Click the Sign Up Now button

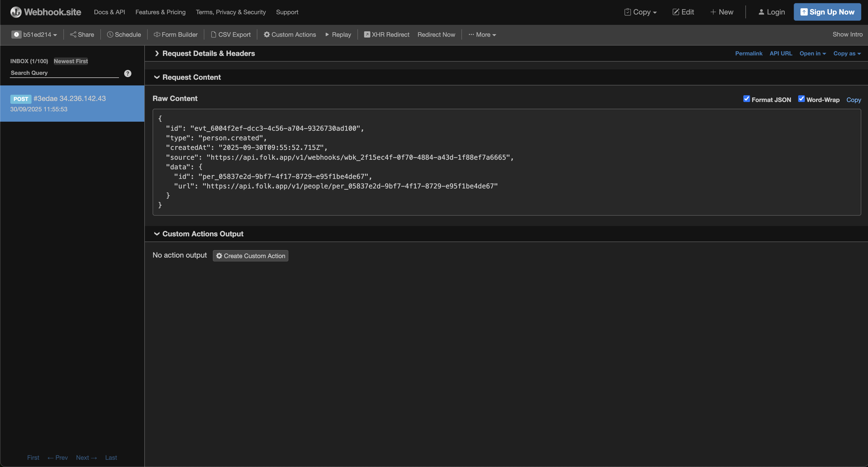coord(827,12)
